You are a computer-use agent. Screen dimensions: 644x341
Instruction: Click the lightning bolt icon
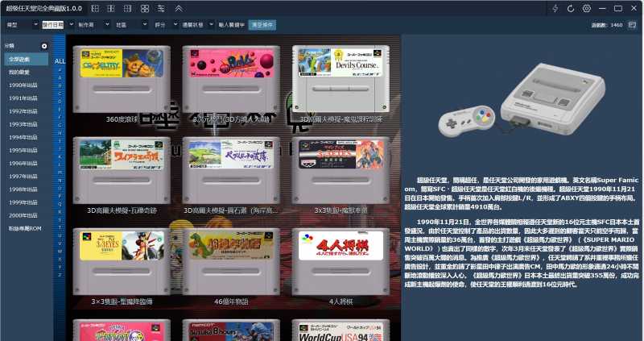pyautogui.click(x=555, y=8)
